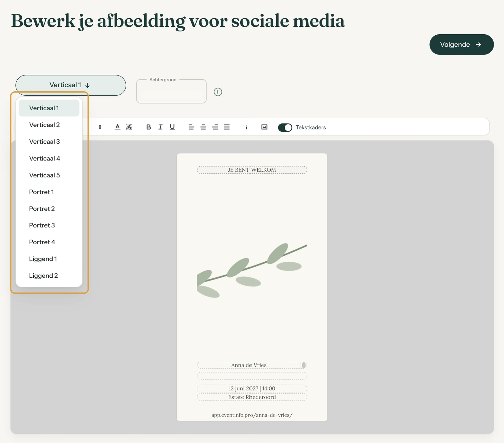The width and height of the screenshot is (504, 443).
Task: Choose the Verticaal 4 layout
Action: [49, 158]
